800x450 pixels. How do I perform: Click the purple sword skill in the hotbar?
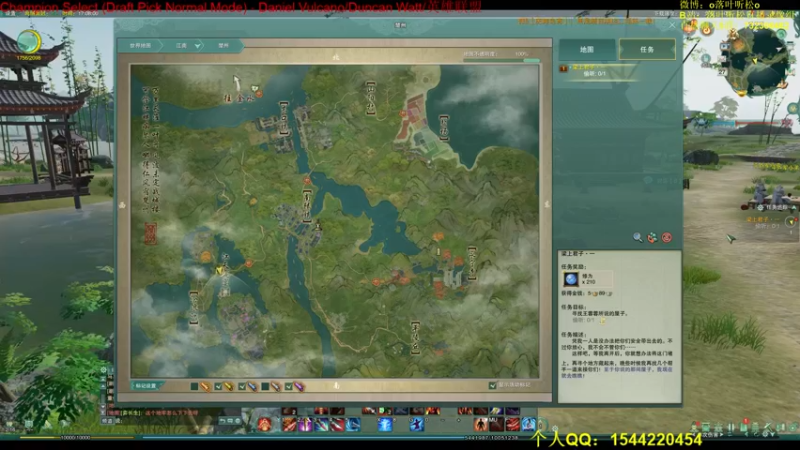[x=306, y=424]
